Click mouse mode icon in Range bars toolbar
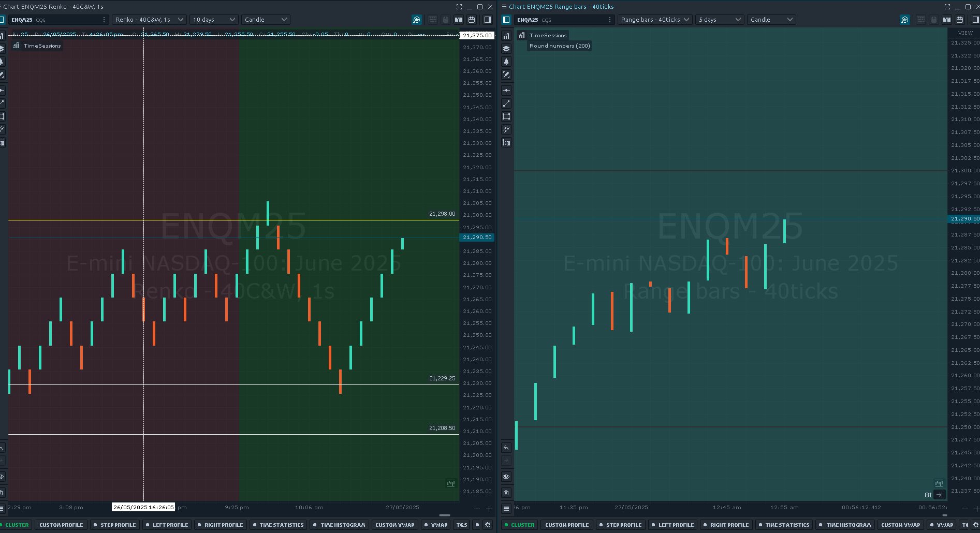This screenshot has width=980, height=533. (x=934, y=20)
